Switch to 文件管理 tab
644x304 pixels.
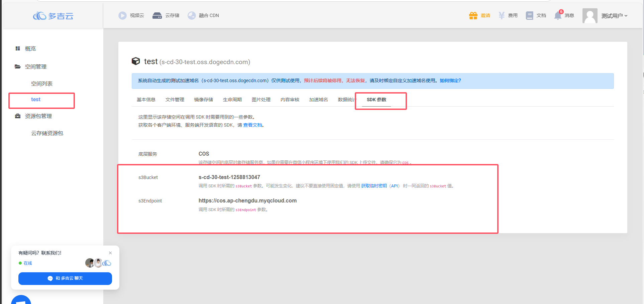pyautogui.click(x=175, y=100)
